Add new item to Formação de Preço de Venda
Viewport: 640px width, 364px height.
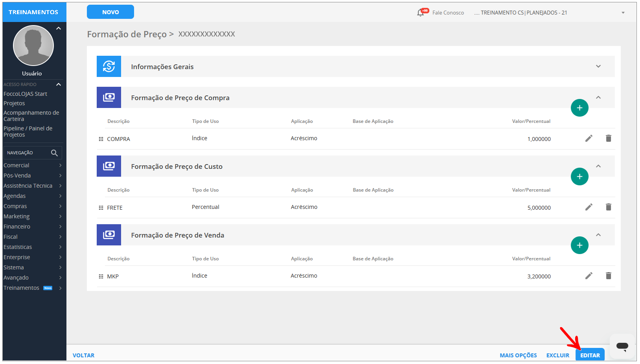coord(579,245)
